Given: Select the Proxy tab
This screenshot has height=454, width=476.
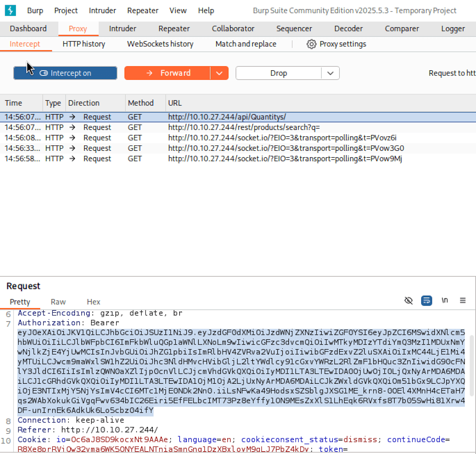Looking at the screenshot, I should (78, 29).
